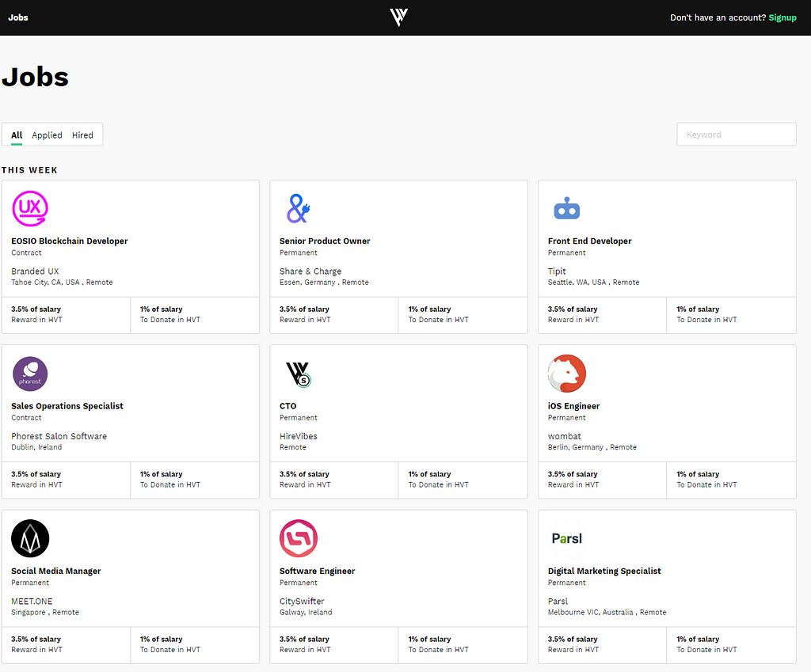Screen dimensions: 811x672
Task: Switch to the All jobs tab
Action: tap(17, 135)
